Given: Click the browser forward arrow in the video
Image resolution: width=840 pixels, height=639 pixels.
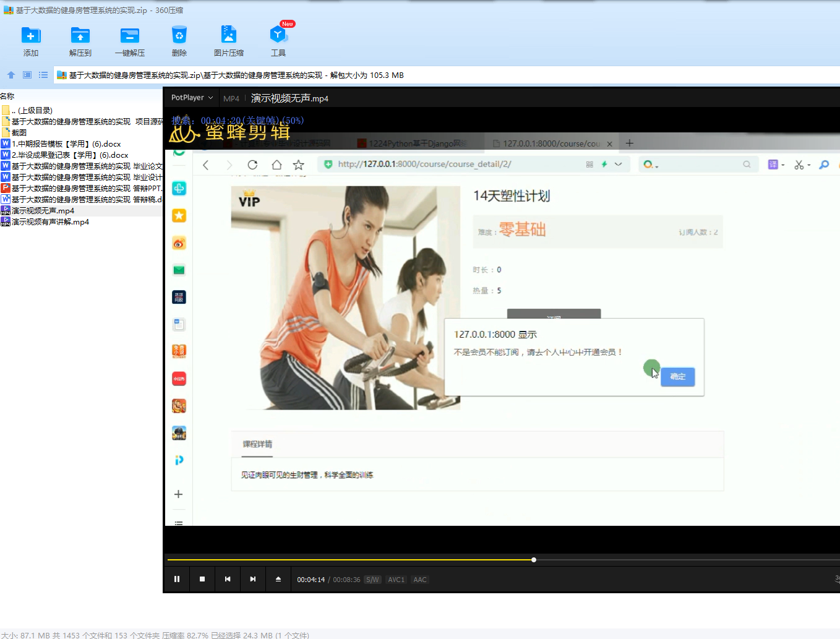Looking at the screenshot, I should click(x=229, y=165).
